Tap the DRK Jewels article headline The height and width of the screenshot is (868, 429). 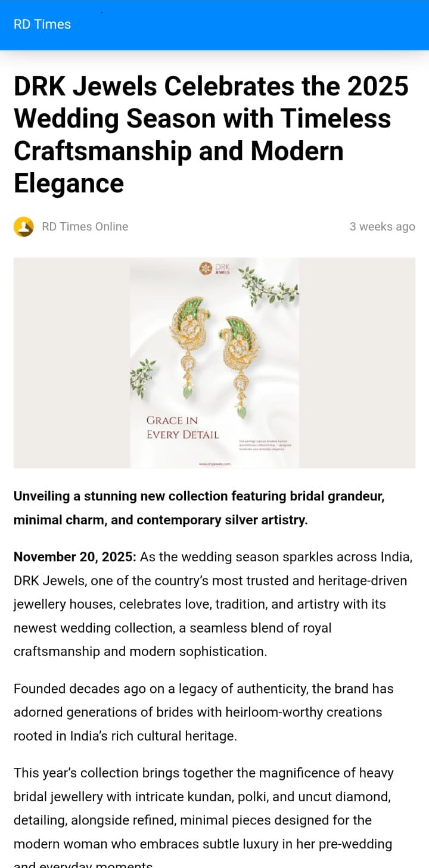coord(211,135)
